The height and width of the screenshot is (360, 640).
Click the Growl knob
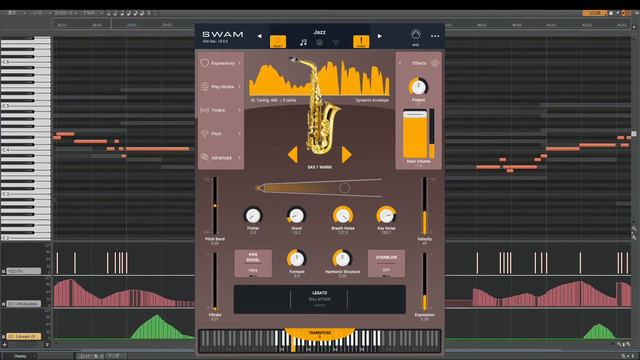click(x=296, y=216)
